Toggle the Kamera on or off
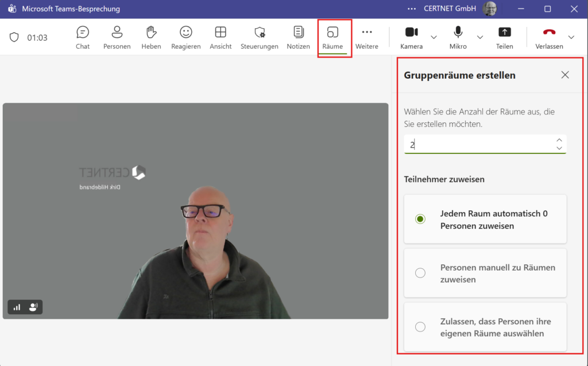This screenshot has width=588, height=366. point(411,37)
